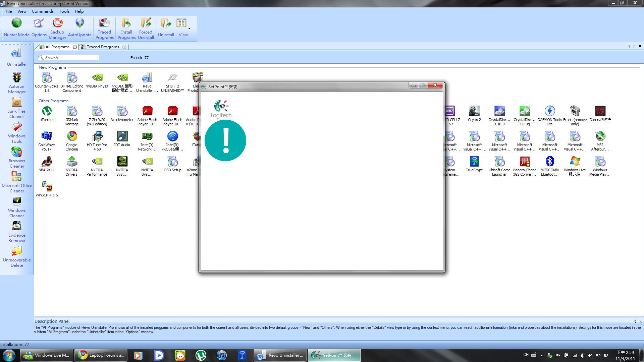The height and width of the screenshot is (362, 644).
Task: Open Browsers Cleaner
Action: 17,158
